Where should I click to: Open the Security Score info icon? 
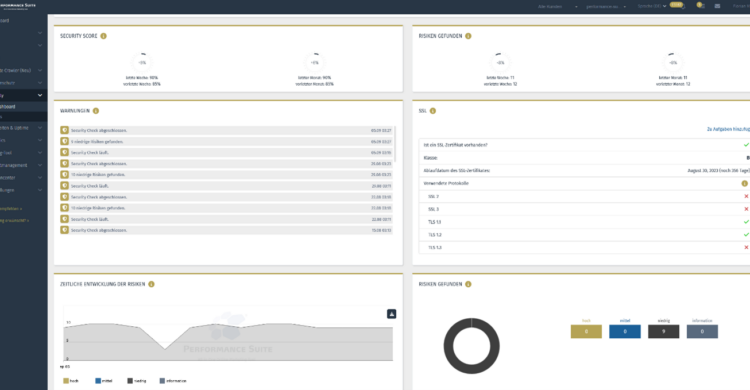click(103, 36)
